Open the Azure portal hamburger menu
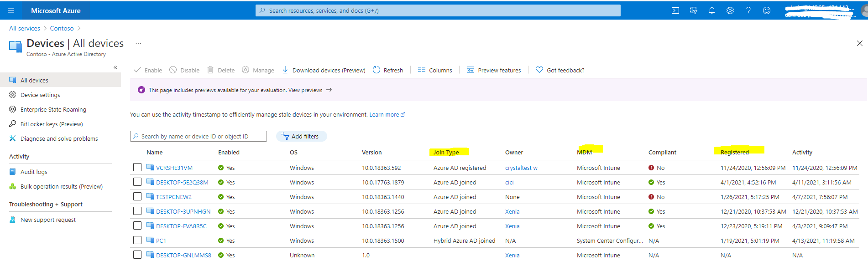Screen dimensions: 868x261 click(11, 10)
